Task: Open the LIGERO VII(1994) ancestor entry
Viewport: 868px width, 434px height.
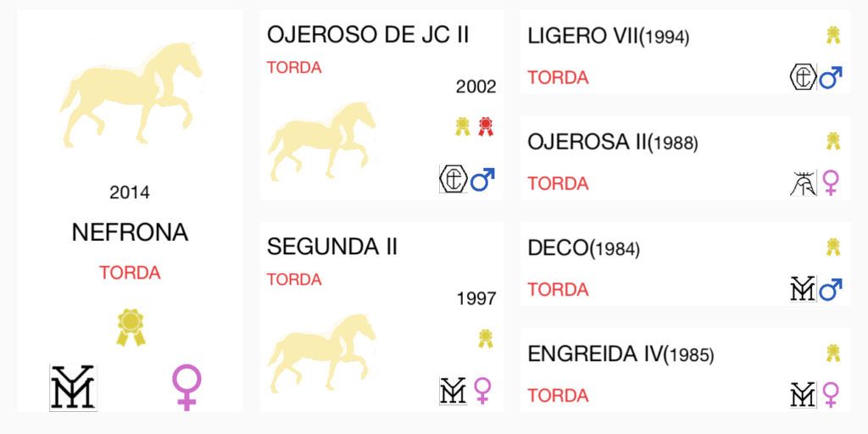Action: click(609, 36)
